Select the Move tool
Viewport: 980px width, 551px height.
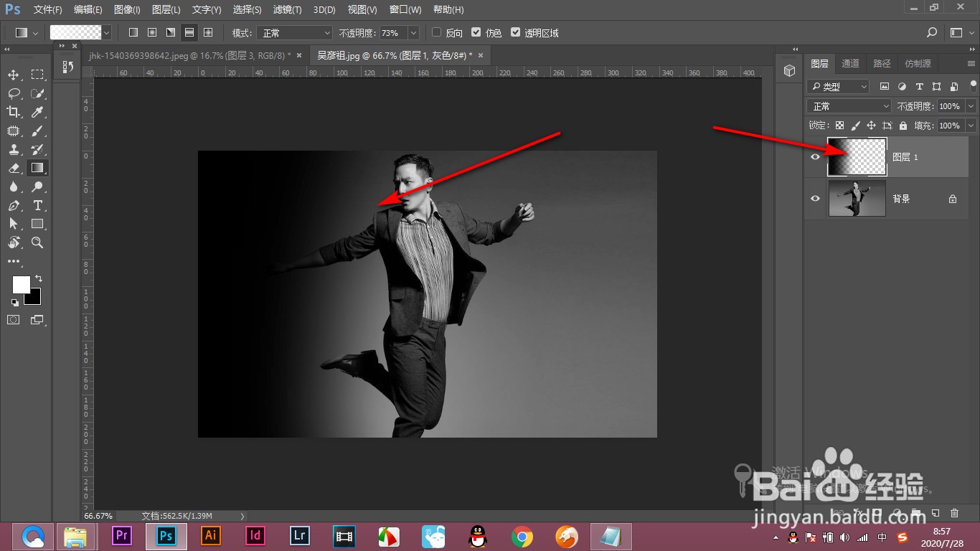tap(14, 75)
